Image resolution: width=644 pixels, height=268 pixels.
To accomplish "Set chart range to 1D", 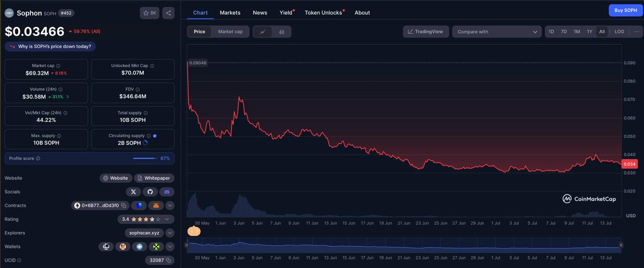I will tap(551, 32).
